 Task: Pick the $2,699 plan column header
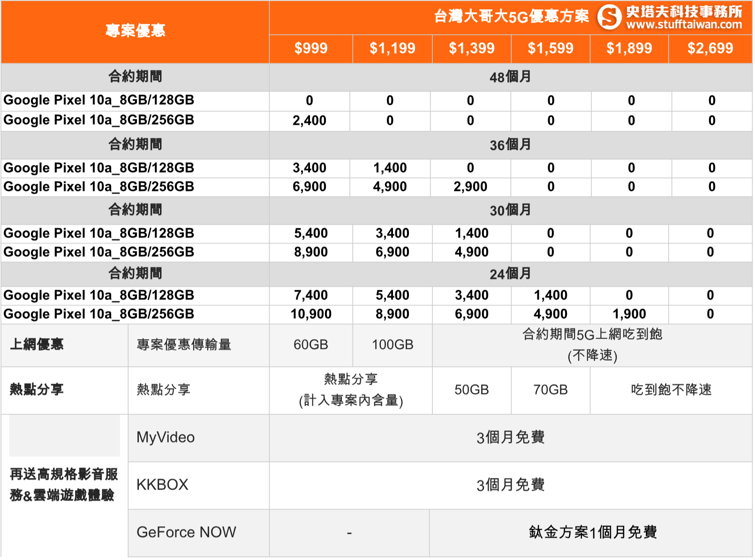pyautogui.click(x=710, y=48)
